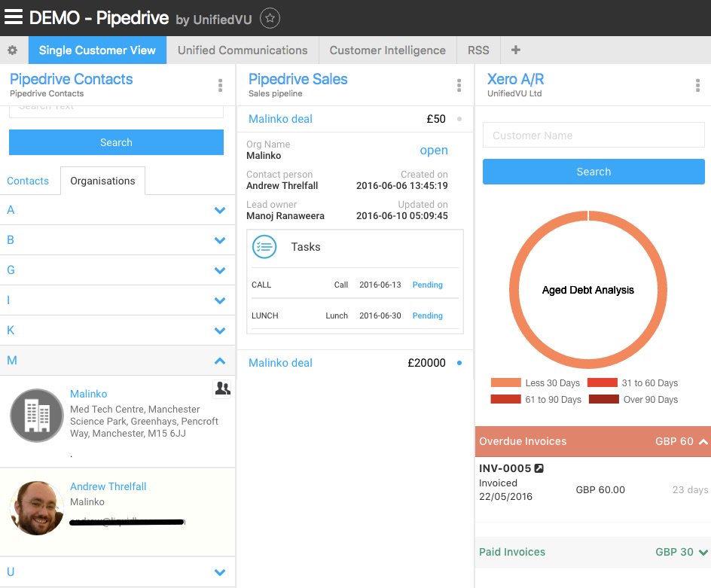711x588 pixels.
Task: Click Search button in Xero A/R
Action: pos(594,172)
